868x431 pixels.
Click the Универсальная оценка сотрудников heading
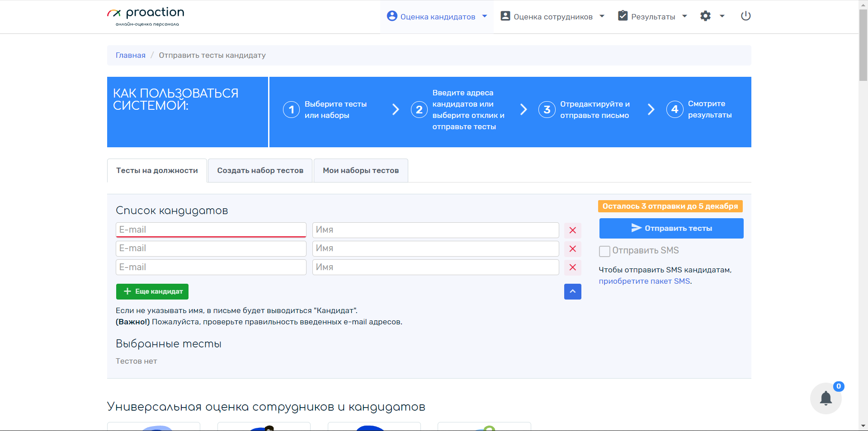pyautogui.click(x=266, y=407)
